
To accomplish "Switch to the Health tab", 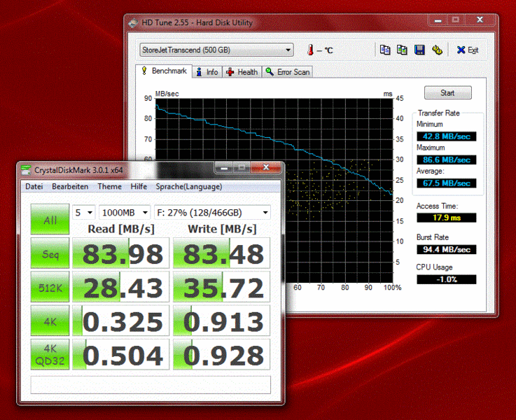I will click(x=242, y=72).
